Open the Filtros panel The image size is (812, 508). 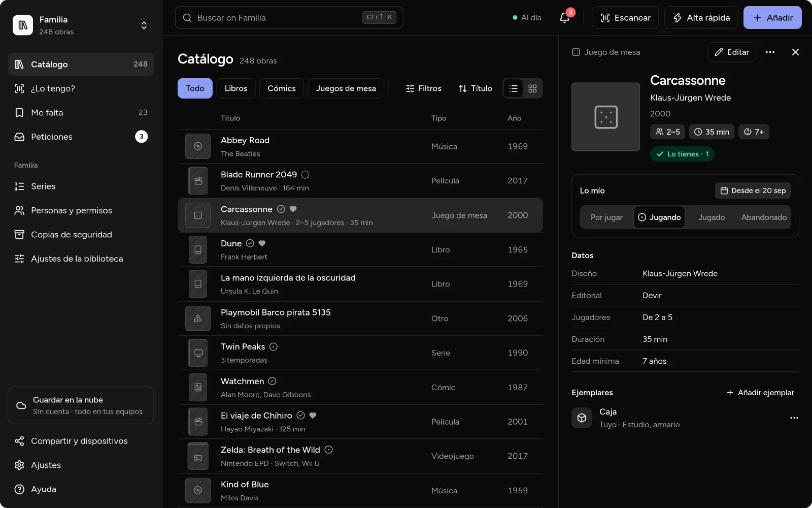pos(424,88)
